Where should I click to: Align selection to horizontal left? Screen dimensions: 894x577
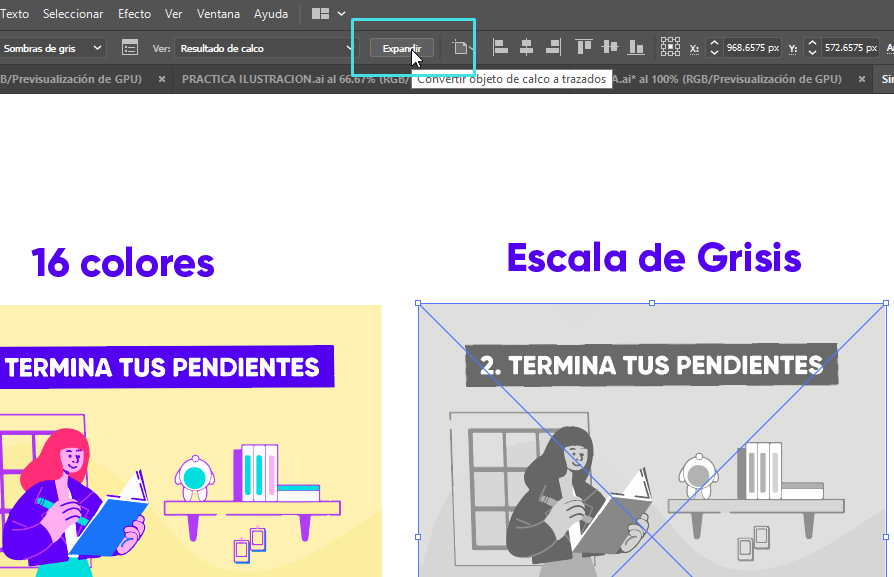(x=500, y=47)
